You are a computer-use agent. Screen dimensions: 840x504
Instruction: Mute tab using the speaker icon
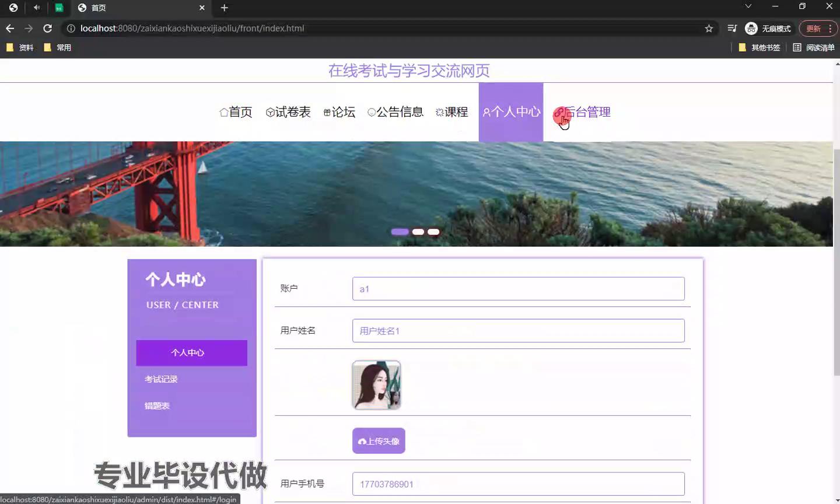coord(37,8)
